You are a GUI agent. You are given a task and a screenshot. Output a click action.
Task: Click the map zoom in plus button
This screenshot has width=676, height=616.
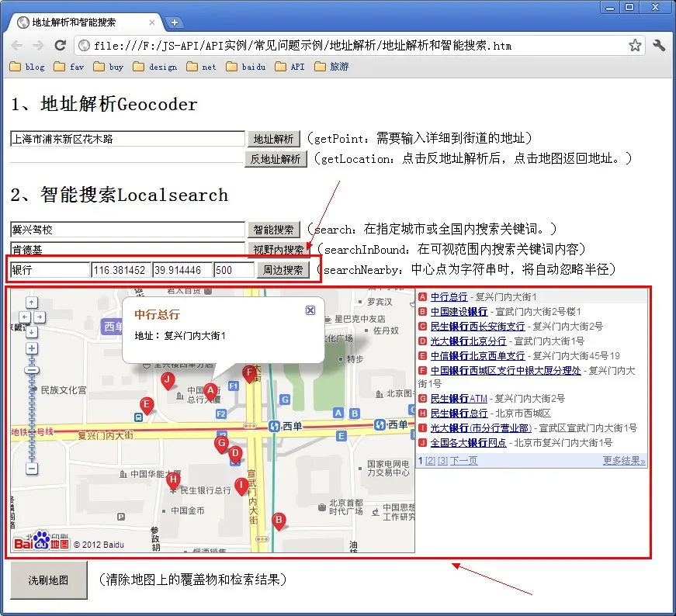32,348
